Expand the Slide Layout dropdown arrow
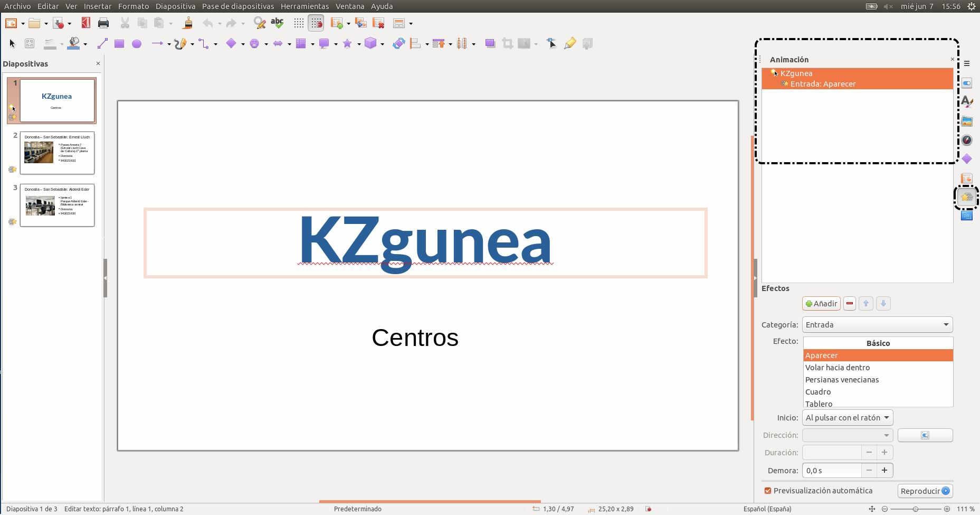The height and width of the screenshot is (515, 980). coord(411,23)
